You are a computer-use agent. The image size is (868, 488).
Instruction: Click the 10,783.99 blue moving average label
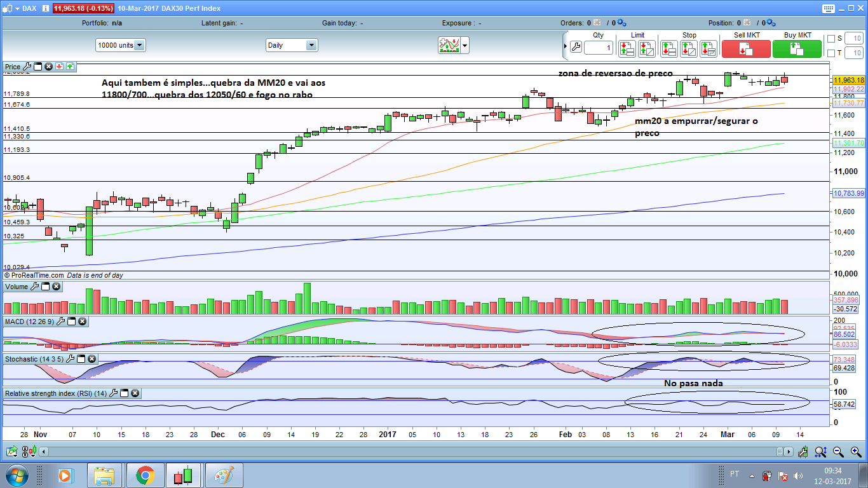(849, 193)
